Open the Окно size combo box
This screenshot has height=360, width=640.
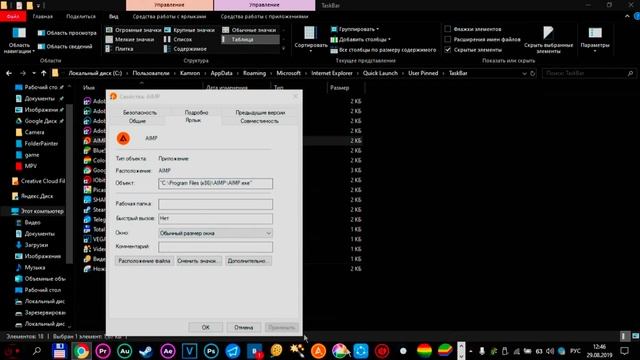coord(216,233)
